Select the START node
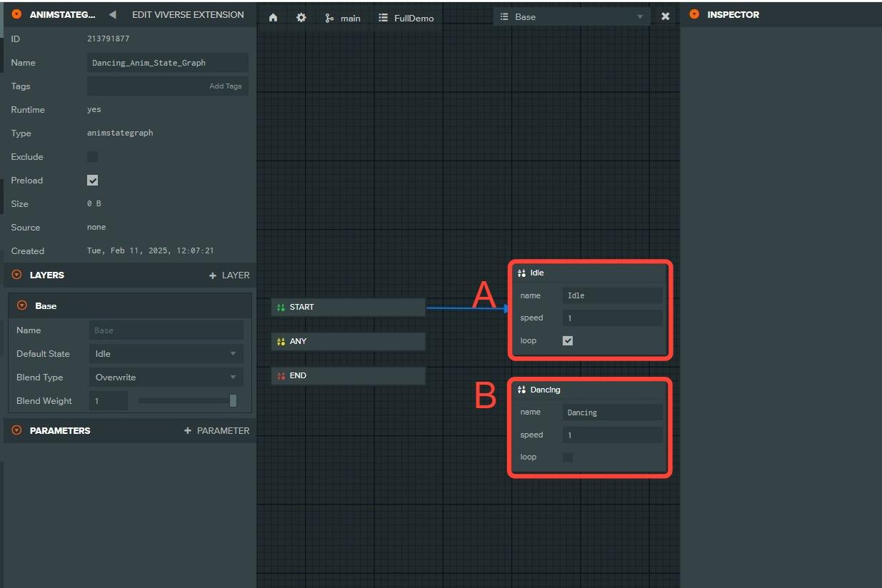Image resolution: width=882 pixels, height=588 pixels. [x=348, y=307]
